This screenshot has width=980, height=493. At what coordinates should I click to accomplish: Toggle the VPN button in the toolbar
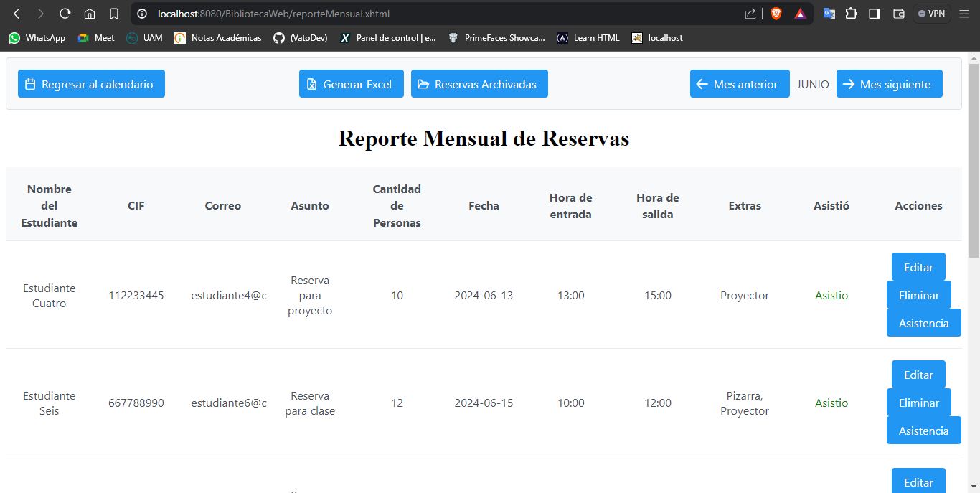coord(930,13)
